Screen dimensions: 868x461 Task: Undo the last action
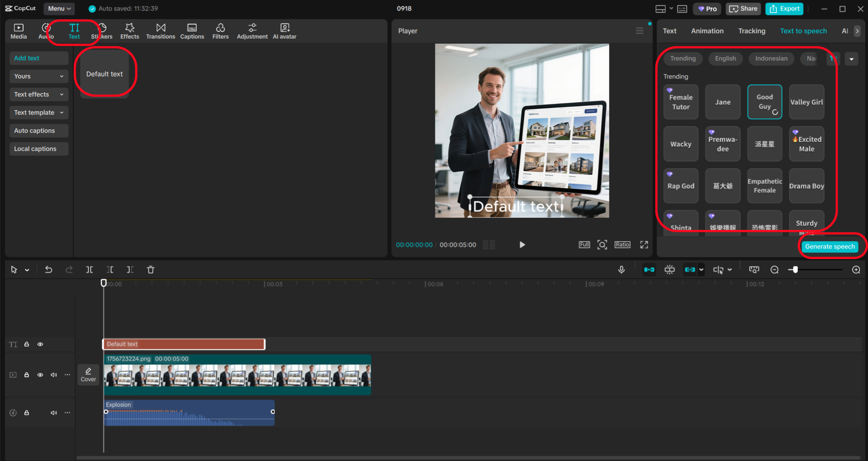[49, 269]
